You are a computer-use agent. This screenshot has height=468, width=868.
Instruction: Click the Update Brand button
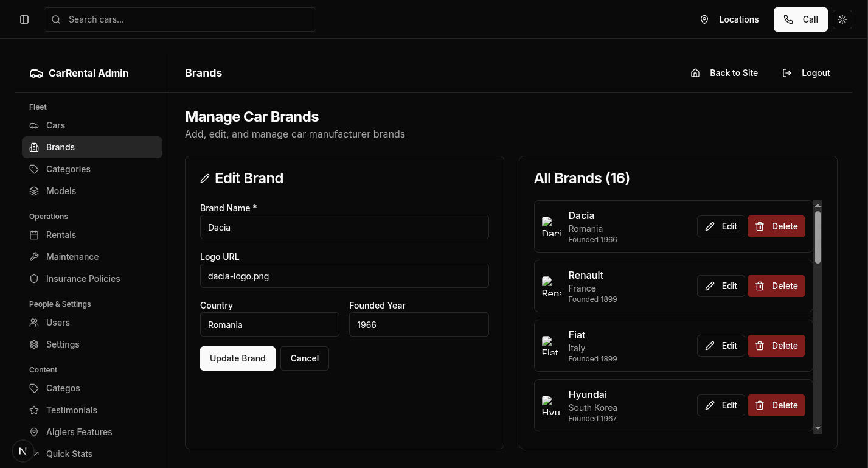(x=238, y=358)
